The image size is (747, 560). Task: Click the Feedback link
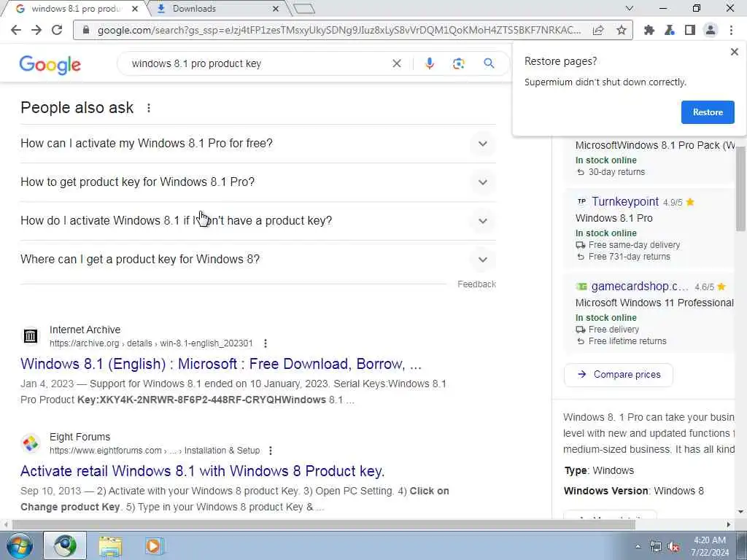click(476, 284)
